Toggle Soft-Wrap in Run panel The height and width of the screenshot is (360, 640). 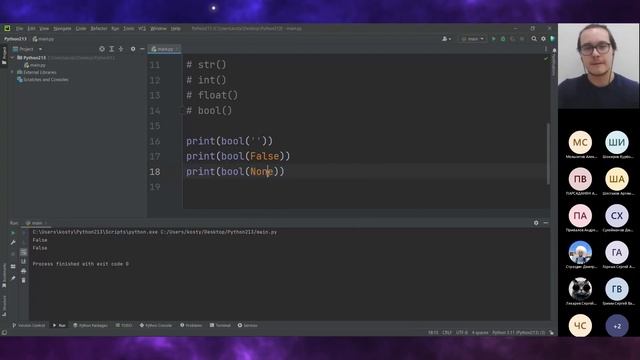click(24, 252)
